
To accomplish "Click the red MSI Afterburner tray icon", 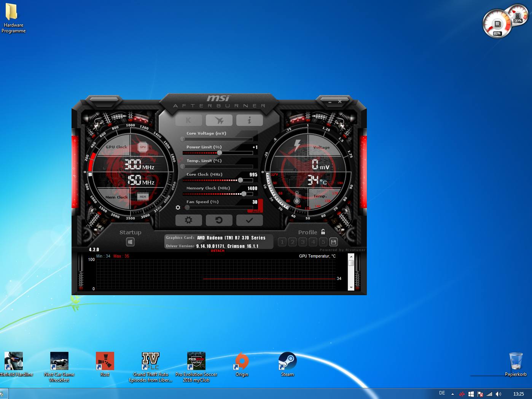I will click(x=462, y=394).
